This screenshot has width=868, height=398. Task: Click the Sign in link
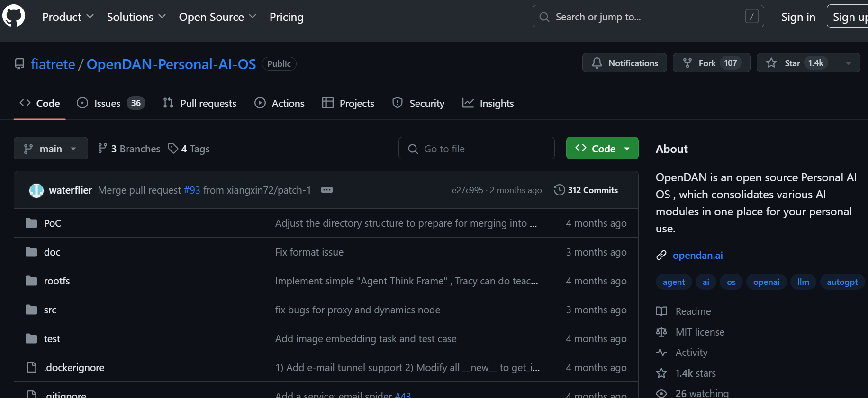(x=798, y=17)
